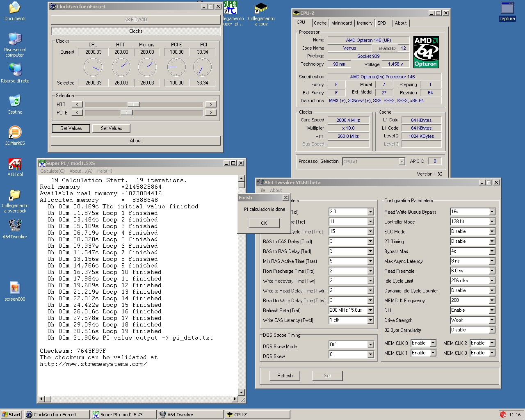The image size is (525, 420).
Task: Click the Clocks button in ClockGen
Action: (x=136, y=31)
